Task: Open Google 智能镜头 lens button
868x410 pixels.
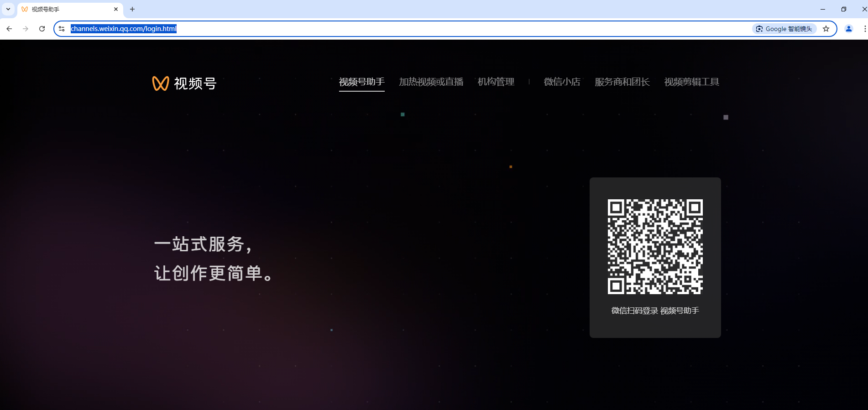Action: (x=784, y=29)
